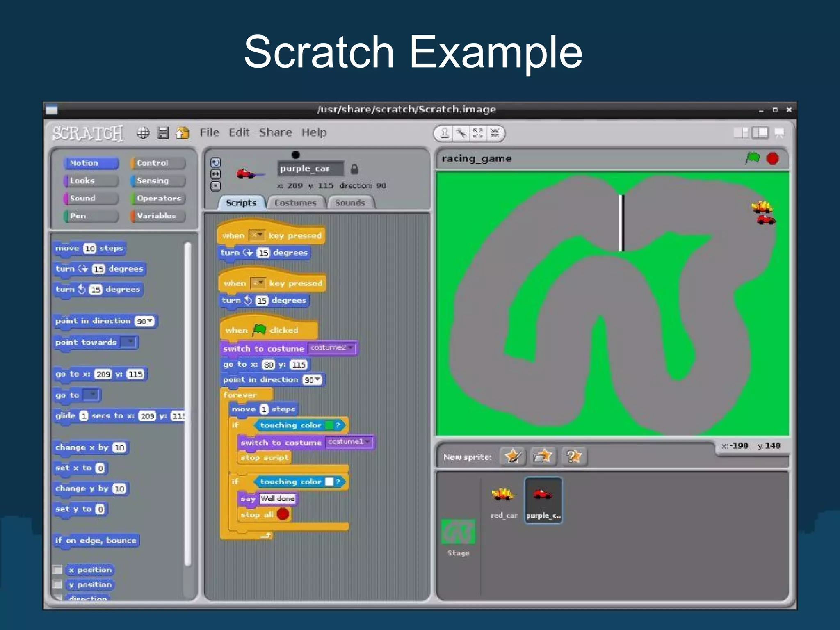Click paint new sprite star icon
Screen dimensions: 840x630
513,456
